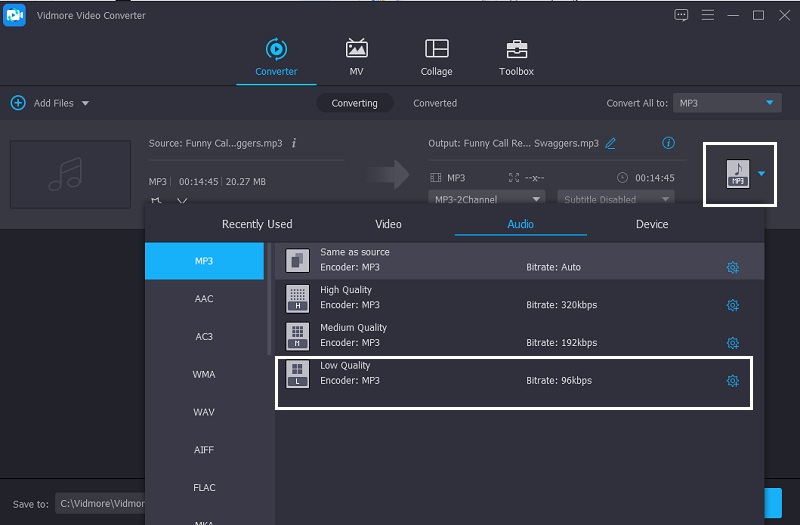
Task: Open the output info icon
Action: [669, 143]
